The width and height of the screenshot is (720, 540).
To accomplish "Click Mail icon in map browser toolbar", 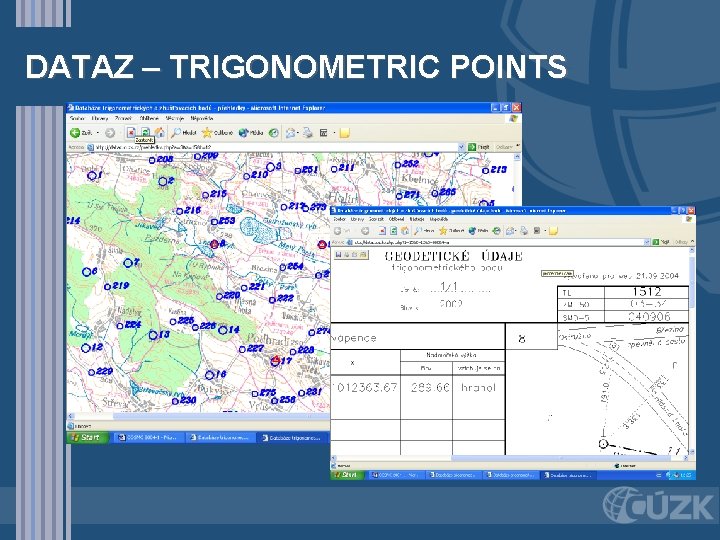I will pos(290,133).
